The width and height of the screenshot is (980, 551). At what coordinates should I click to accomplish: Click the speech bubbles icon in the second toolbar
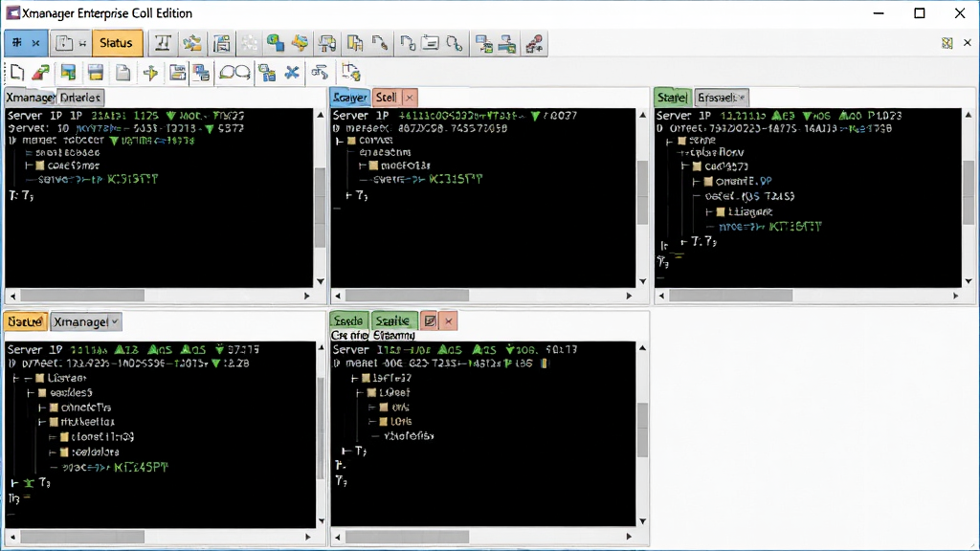(234, 73)
